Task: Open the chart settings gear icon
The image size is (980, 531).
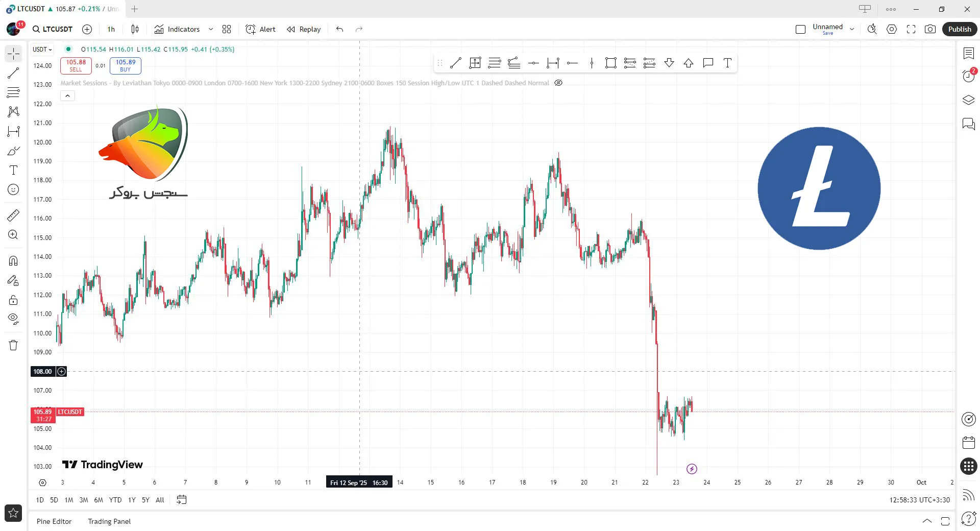Action: (891, 29)
